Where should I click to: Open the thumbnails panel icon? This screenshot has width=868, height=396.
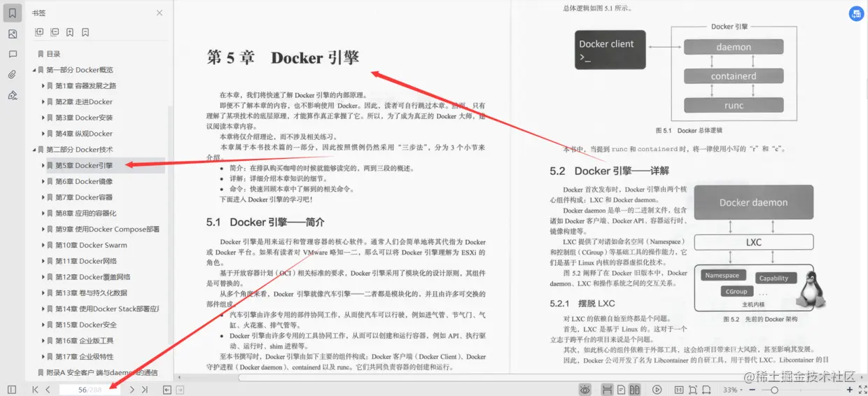[12, 34]
